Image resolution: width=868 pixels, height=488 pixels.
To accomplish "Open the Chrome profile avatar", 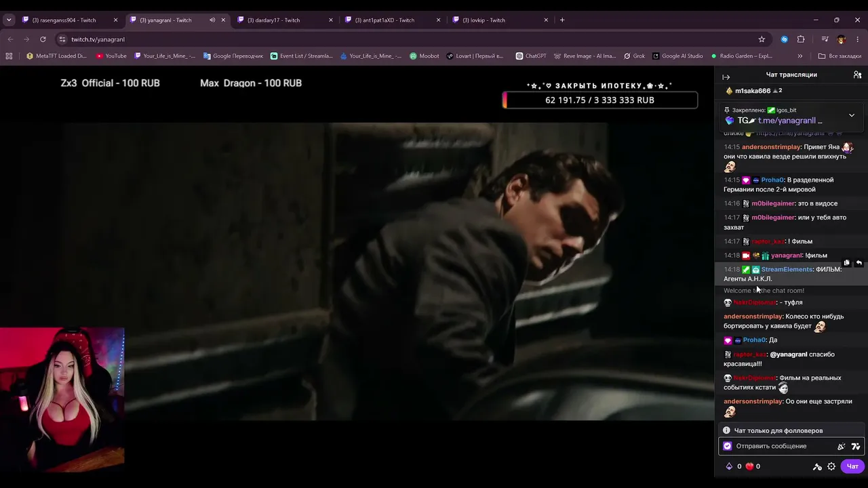I will pyautogui.click(x=841, y=39).
